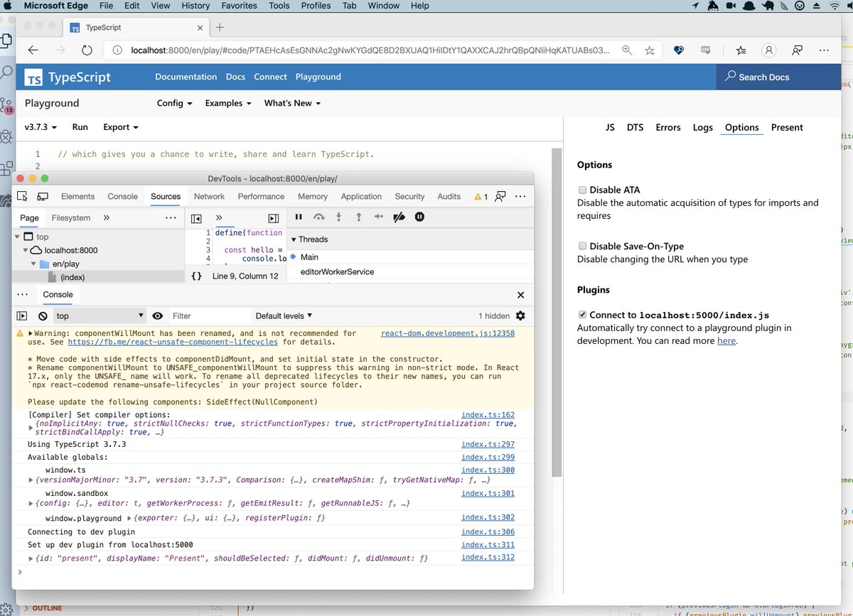This screenshot has height=616, width=853.
Task: Click the step out of function icon
Action: tap(359, 217)
